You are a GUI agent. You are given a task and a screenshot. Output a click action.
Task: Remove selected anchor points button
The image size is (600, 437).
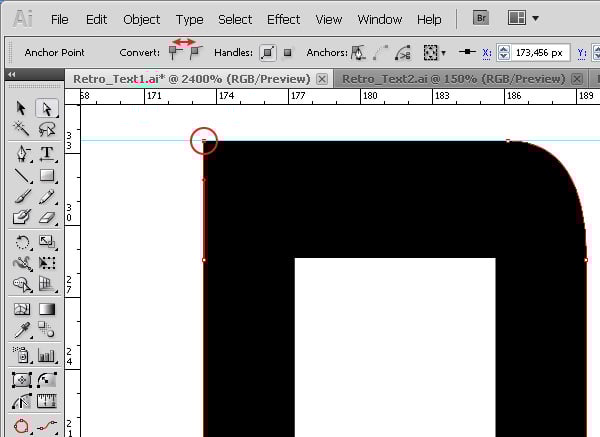click(357, 52)
